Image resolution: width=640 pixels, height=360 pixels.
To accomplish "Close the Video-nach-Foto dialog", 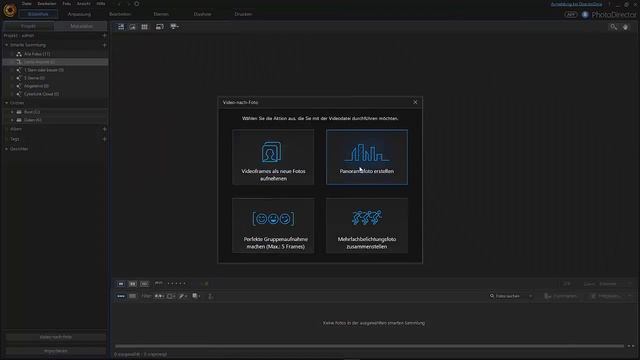I will (415, 102).
